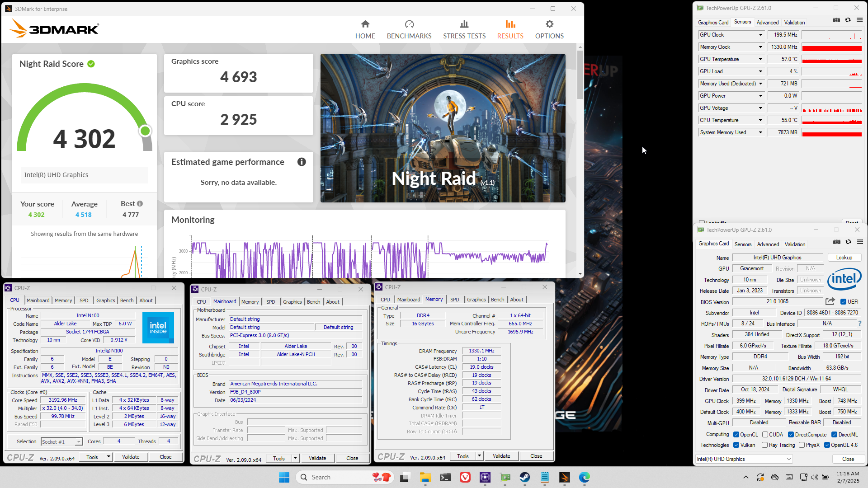Click Validate button in CPU-Z Mainboard window
Screen dimensions: 868x488
tap(317, 458)
